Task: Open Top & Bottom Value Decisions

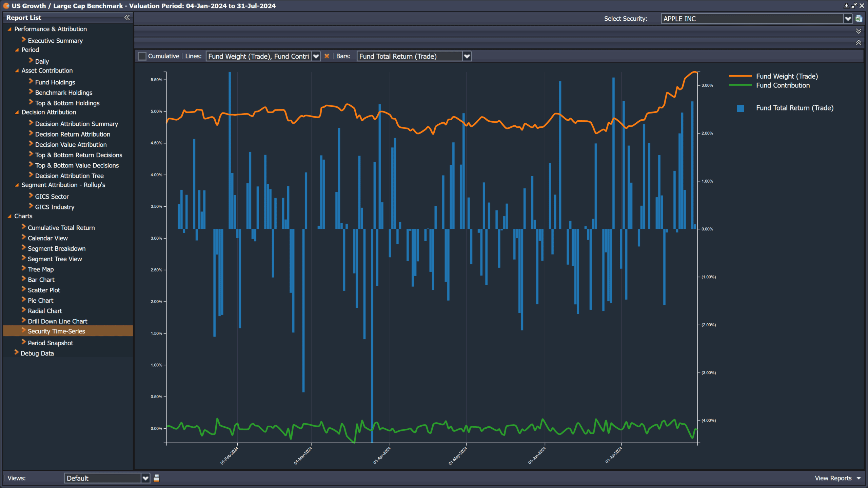Action: pos(77,165)
